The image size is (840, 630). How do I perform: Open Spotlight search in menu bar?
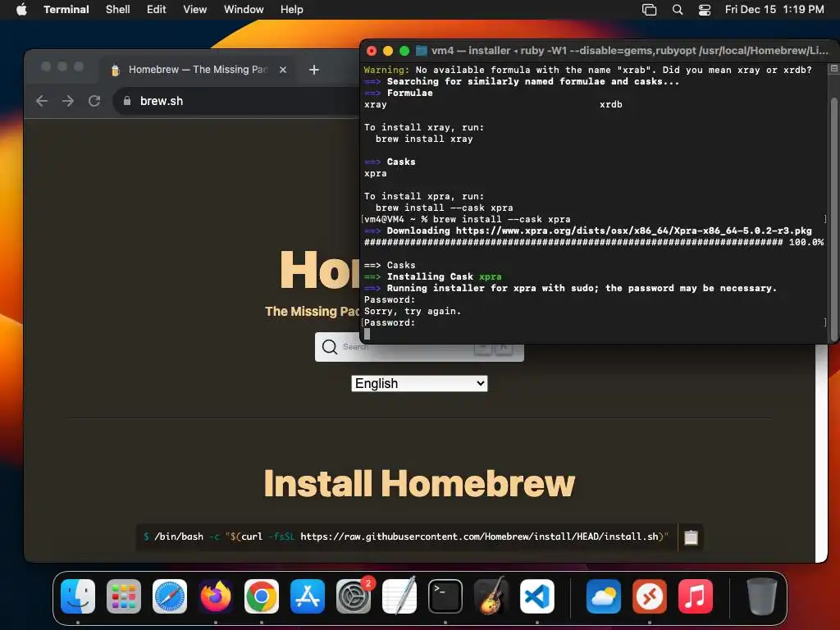pos(678,10)
